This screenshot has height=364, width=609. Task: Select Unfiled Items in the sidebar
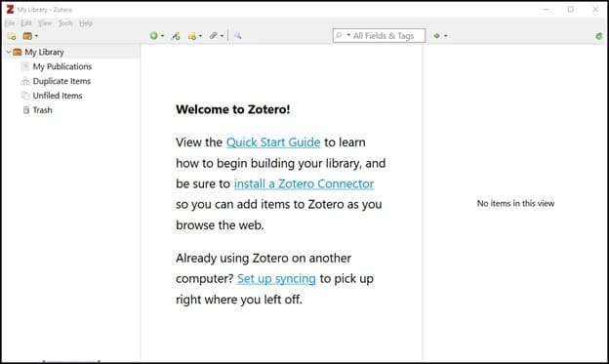tap(58, 96)
